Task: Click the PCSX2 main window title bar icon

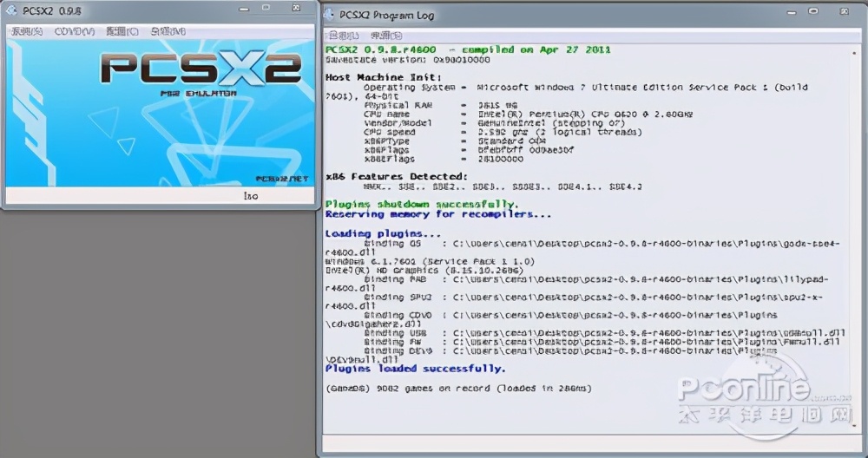Action: tap(12, 11)
